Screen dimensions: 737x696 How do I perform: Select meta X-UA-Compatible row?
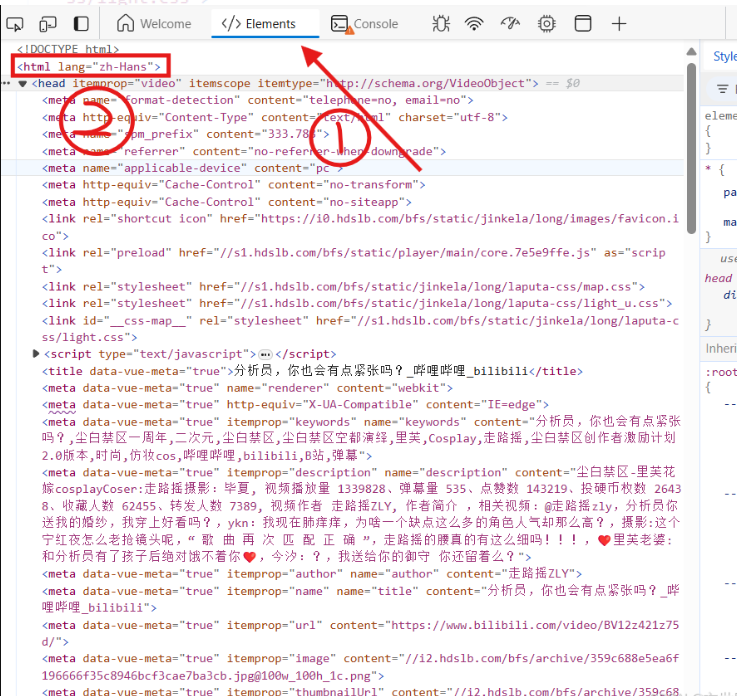[295, 405]
